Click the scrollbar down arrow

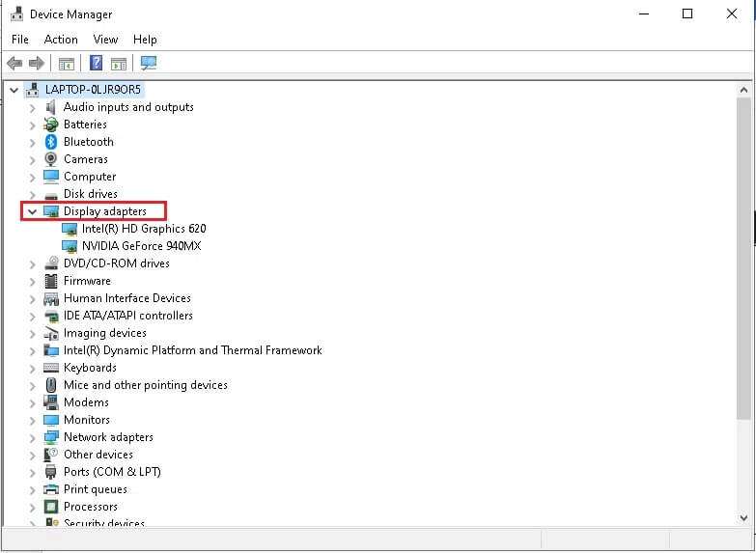click(x=743, y=518)
